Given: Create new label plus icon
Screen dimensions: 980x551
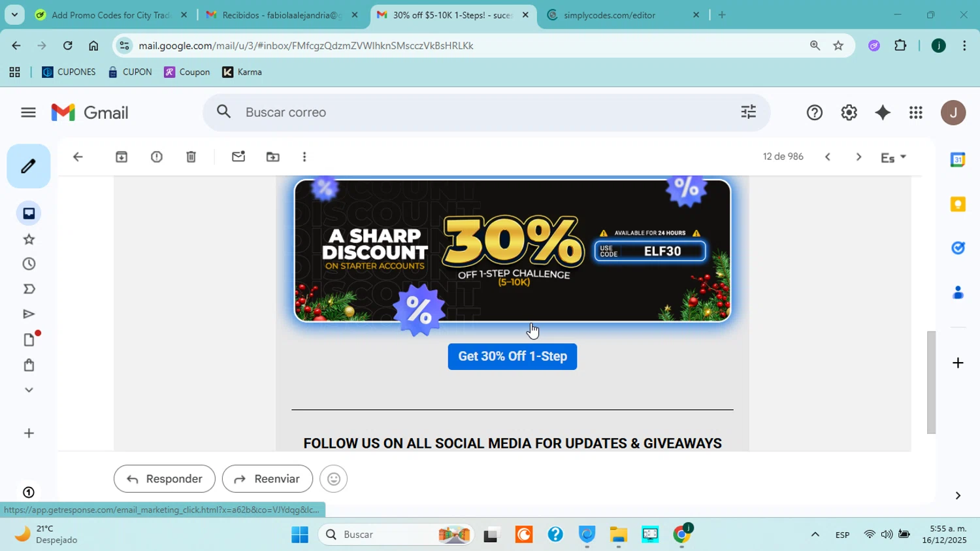Looking at the screenshot, I should click(29, 433).
